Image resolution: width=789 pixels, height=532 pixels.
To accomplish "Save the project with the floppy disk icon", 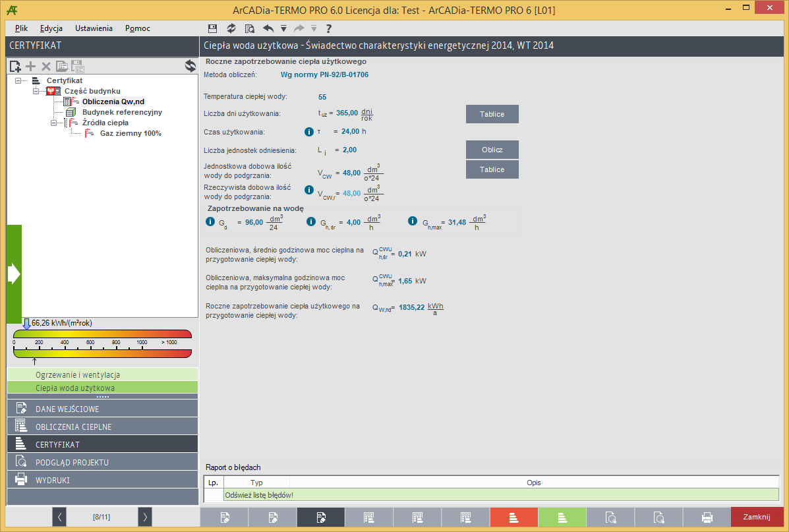I will point(212,29).
